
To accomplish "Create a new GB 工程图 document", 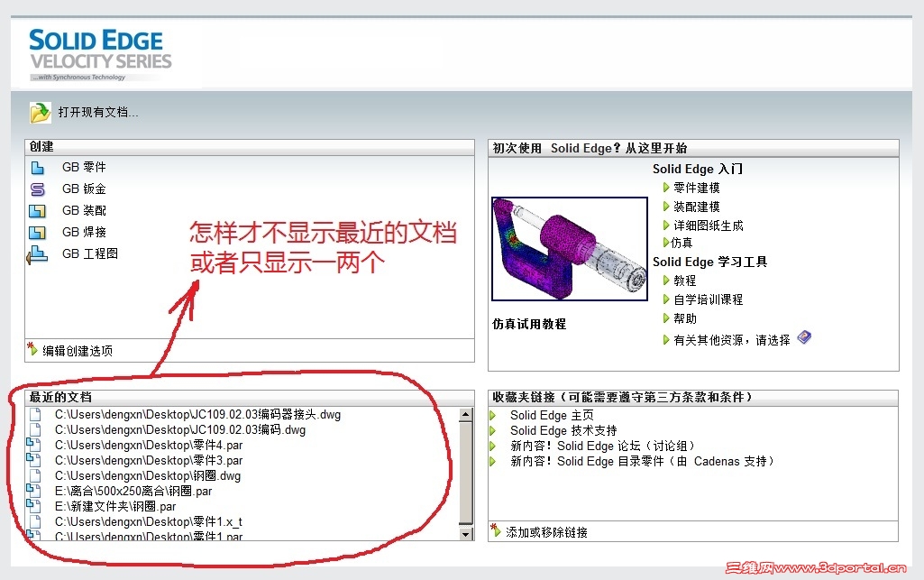I will tap(89, 253).
